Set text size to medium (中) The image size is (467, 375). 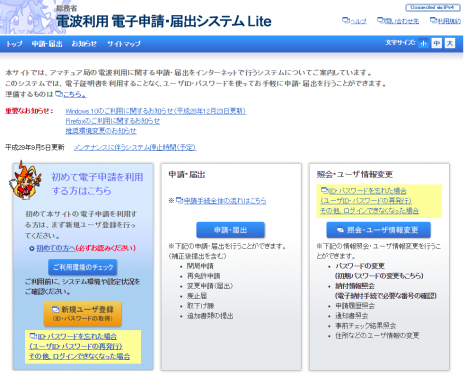(x=437, y=43)
